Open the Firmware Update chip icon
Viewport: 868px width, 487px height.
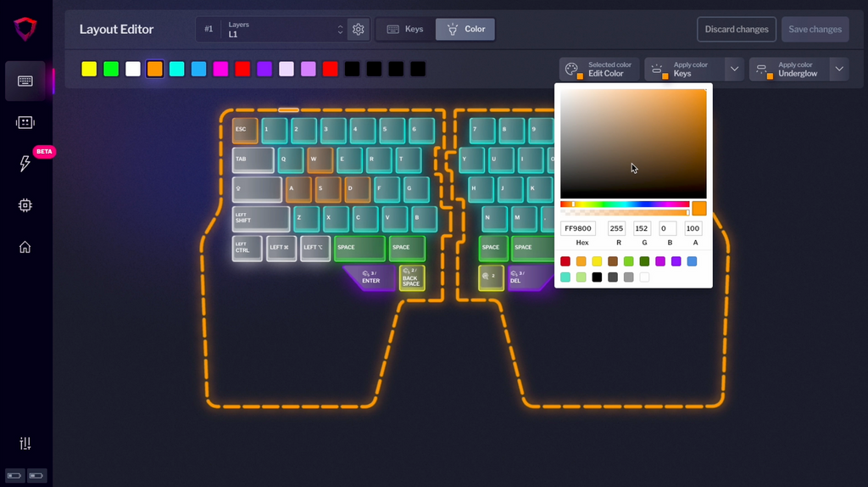point(25,205)
